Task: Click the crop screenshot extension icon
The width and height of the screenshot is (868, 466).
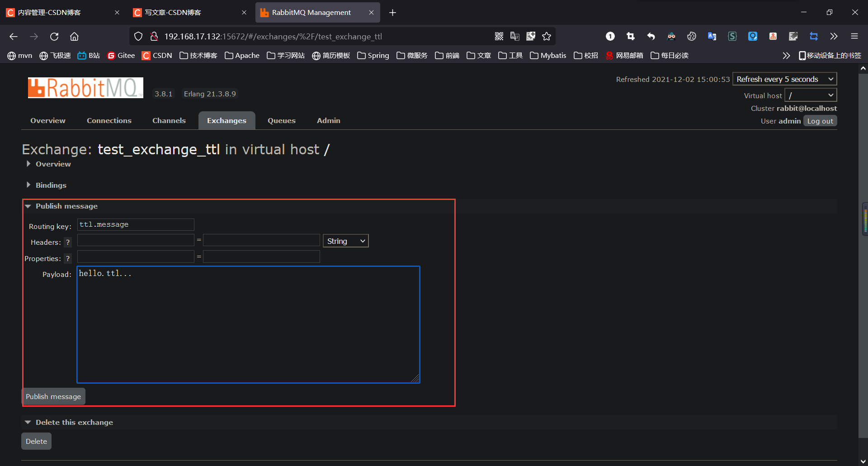Action: [x=631, y=36]
